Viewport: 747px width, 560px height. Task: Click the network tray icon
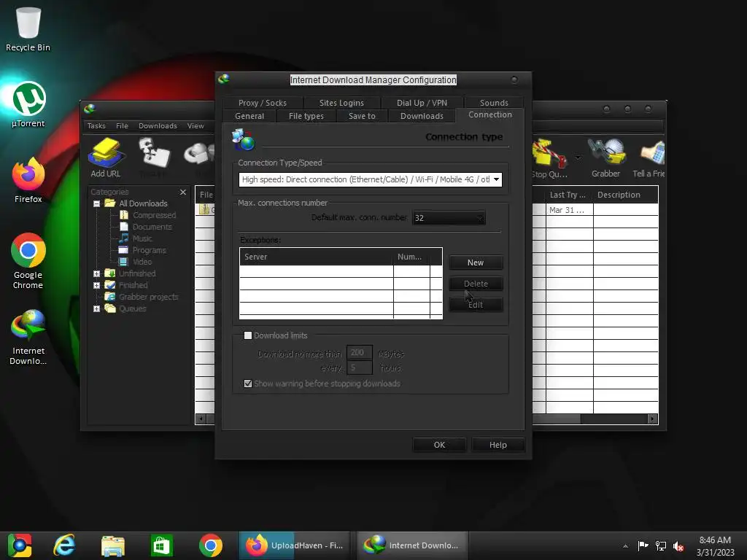click(661, 546)
